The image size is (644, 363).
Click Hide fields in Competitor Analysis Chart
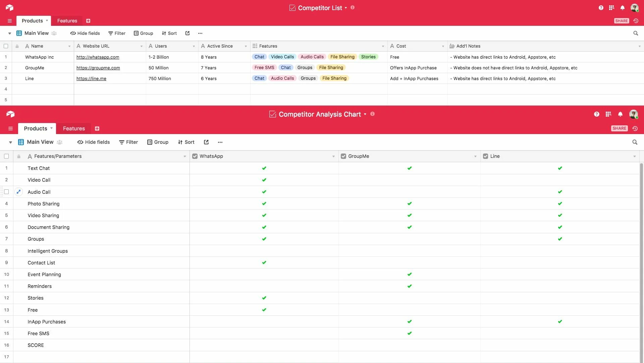coord(94,142)
